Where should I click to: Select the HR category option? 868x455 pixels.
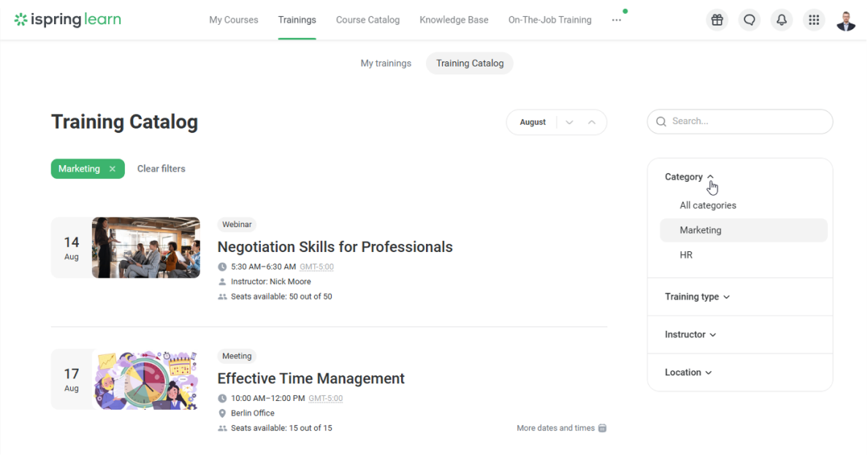[x=686, y=255]
